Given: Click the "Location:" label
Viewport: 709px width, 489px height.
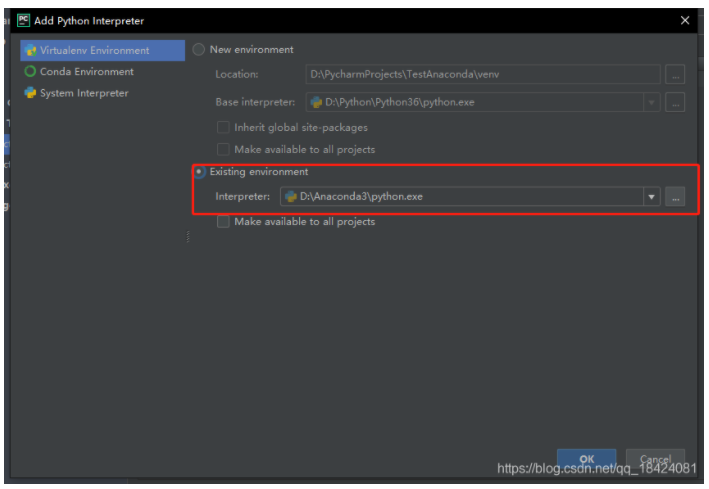Looking at the screenshot, I should tap(236, 74).
